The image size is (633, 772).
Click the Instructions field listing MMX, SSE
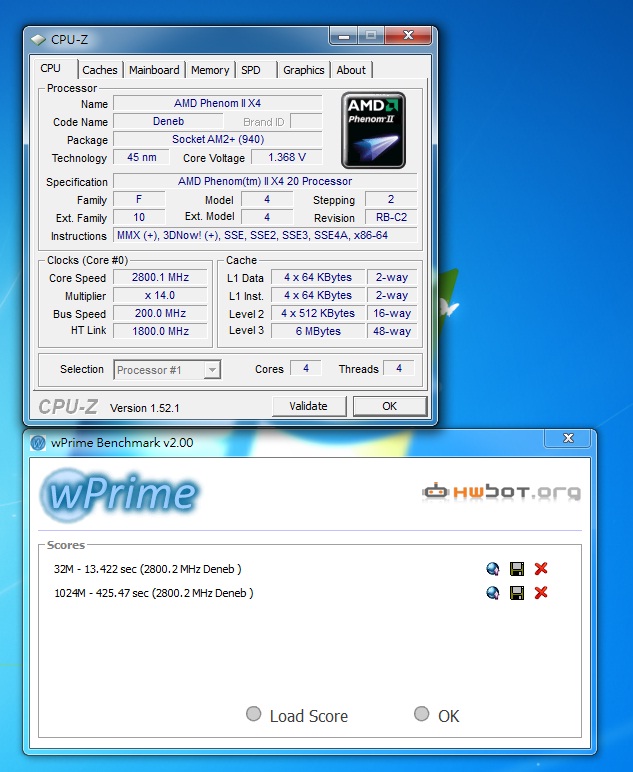coord(265,235)
